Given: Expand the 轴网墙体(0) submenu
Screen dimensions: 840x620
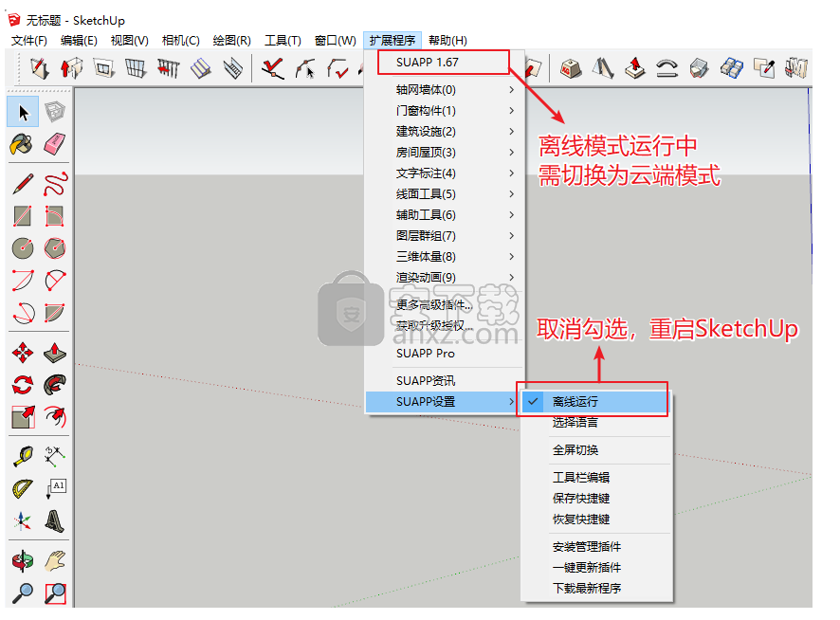Looking at the screenshot, I should [x=445, y=89].
